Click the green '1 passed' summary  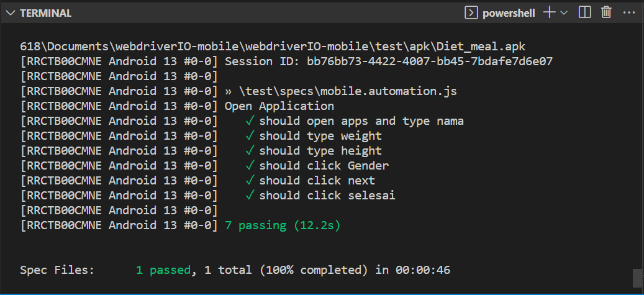click(x=163, y=270)
